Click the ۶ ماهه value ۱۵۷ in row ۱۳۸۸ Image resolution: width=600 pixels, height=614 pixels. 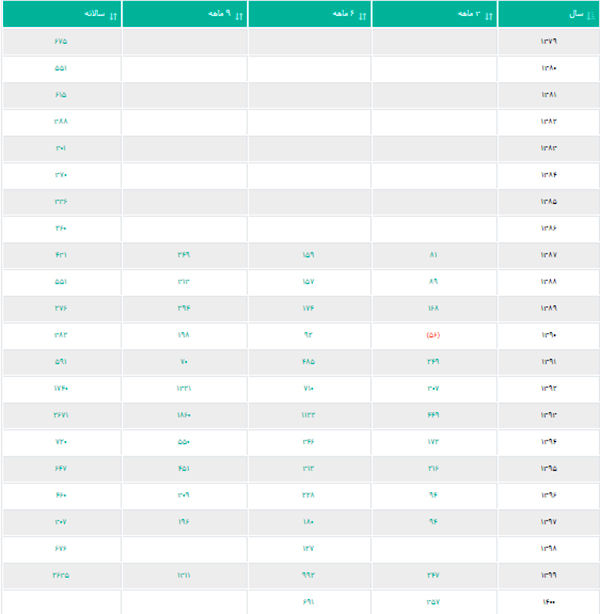308,281
